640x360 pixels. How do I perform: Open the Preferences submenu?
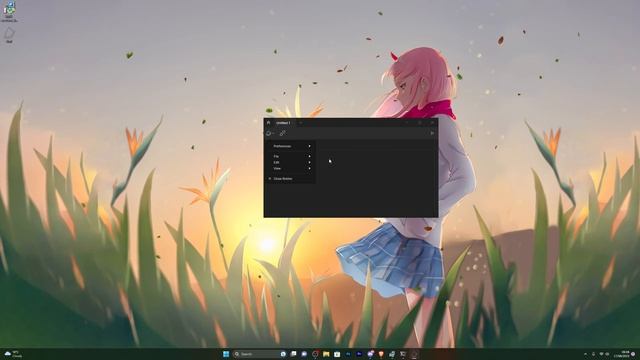[291, 146]
